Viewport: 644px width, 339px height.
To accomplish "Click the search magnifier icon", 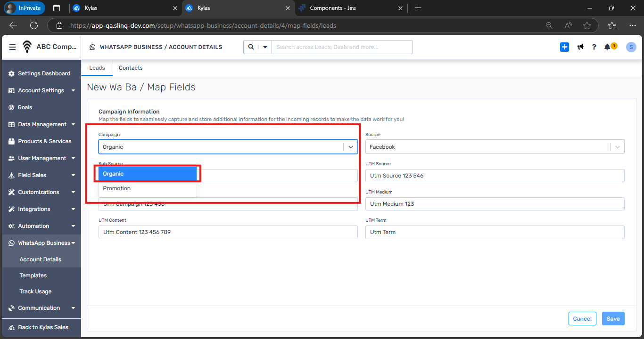I will click(x=251, y=47).
